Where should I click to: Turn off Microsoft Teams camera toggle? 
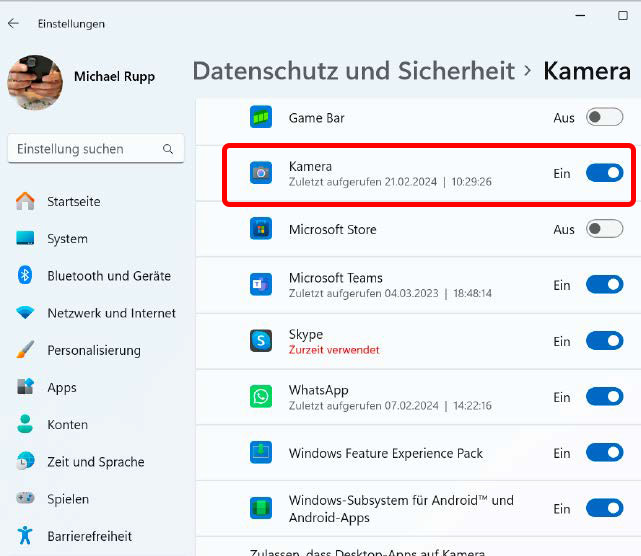click(605, 285)
